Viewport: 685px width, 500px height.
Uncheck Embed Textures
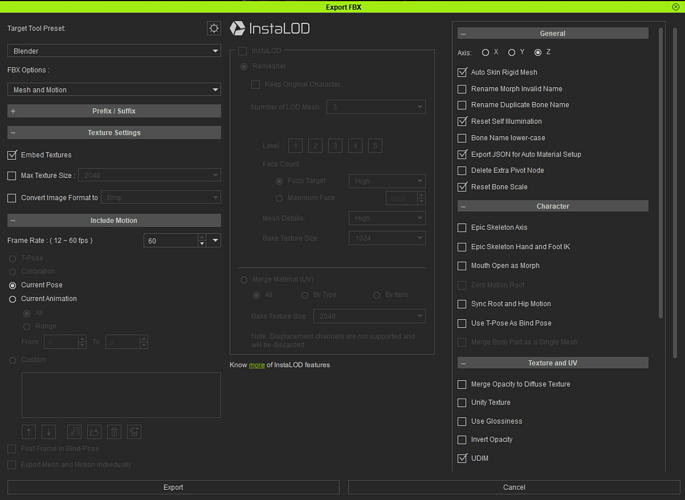[x=12, y=155]
